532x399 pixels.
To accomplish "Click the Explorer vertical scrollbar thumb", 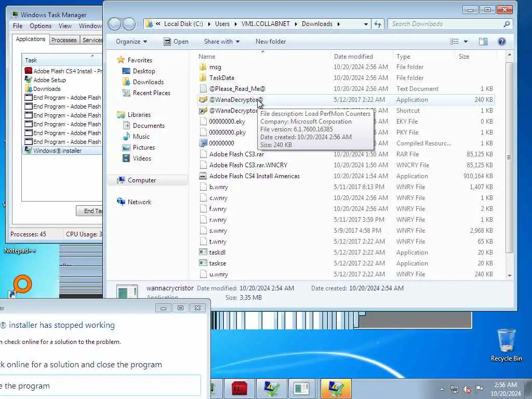I will (x=509, y=157).
